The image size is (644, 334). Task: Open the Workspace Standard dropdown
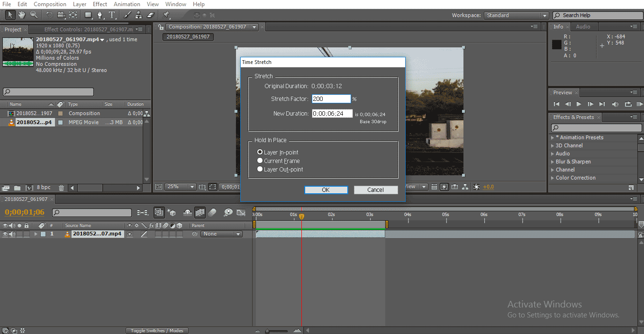(516, 15)
